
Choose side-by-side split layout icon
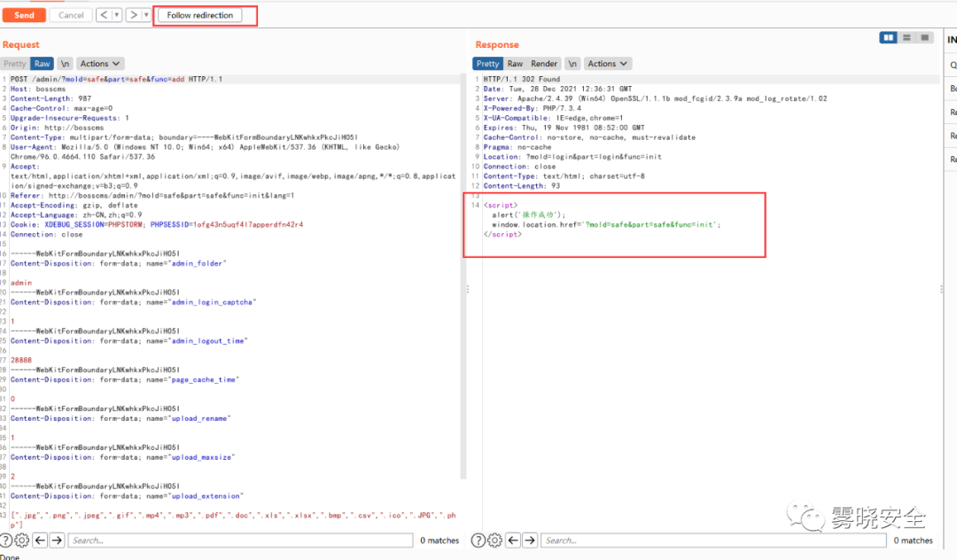click(x=888, y=38)
